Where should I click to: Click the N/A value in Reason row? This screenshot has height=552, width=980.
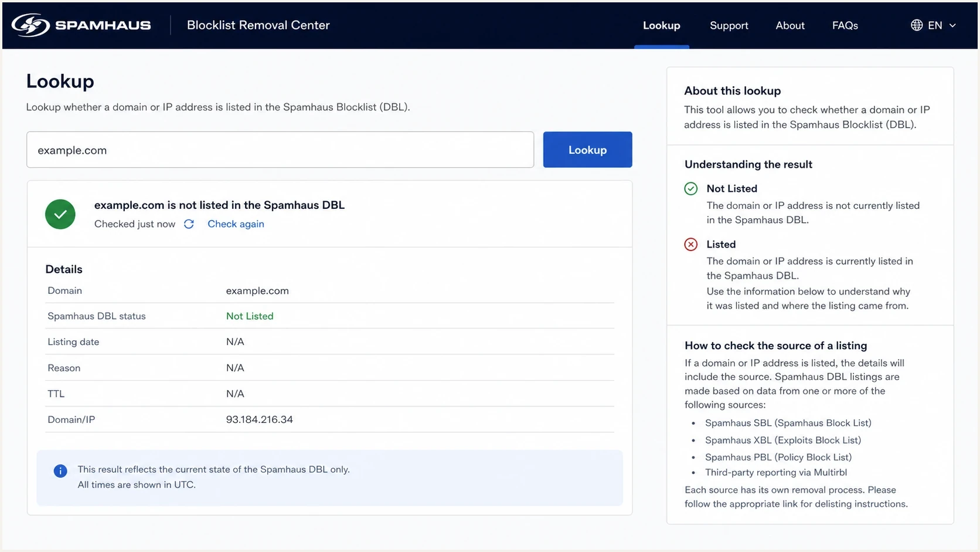(x=235, y=368)
